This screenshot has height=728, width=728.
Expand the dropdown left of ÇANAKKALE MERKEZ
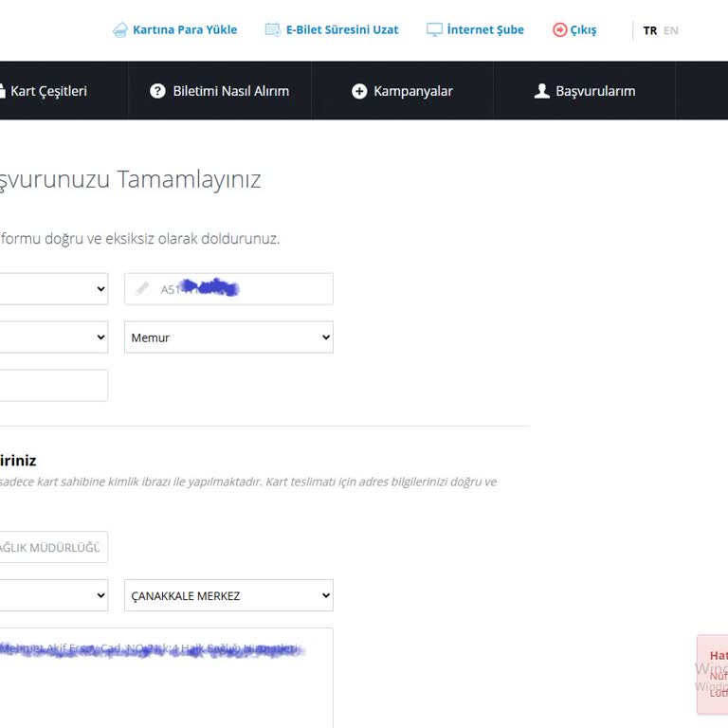coord(52,595)
